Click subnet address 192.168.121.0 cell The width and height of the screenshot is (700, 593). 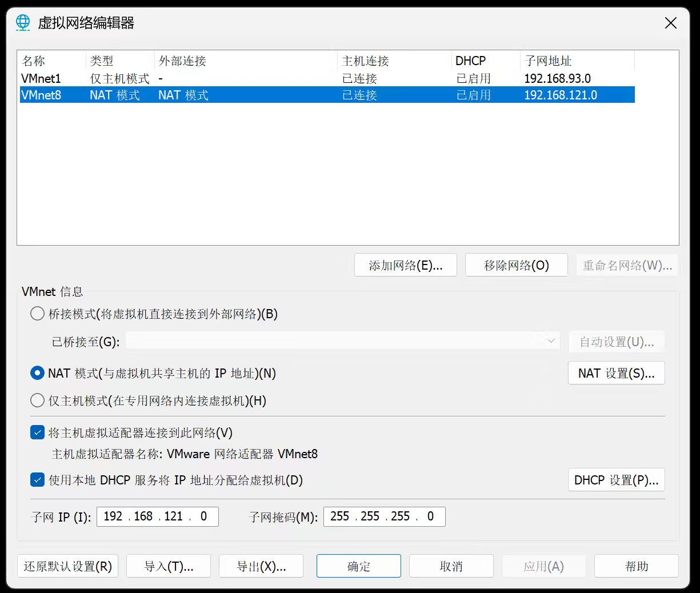pyautogui.click(x=561, y=95)
